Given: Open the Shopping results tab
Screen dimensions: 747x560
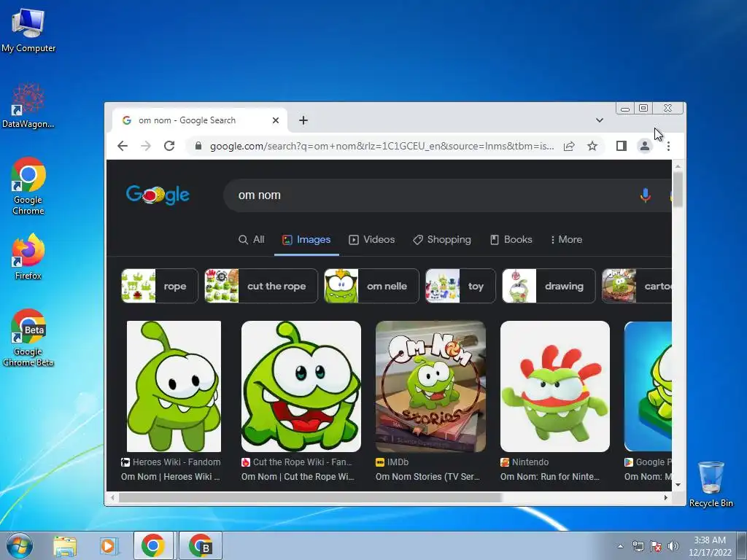Looking at the screenshot, I should [442, 239].
